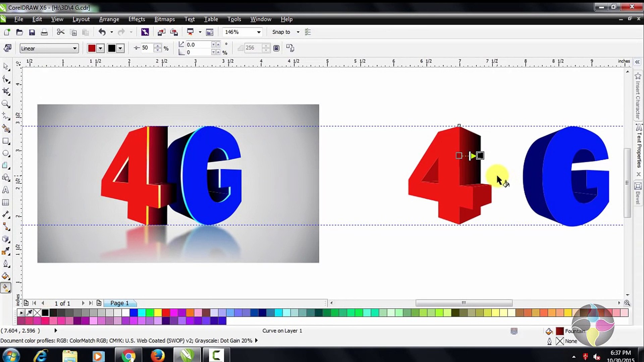Click Copy fill properties icon

click(290, 48)
